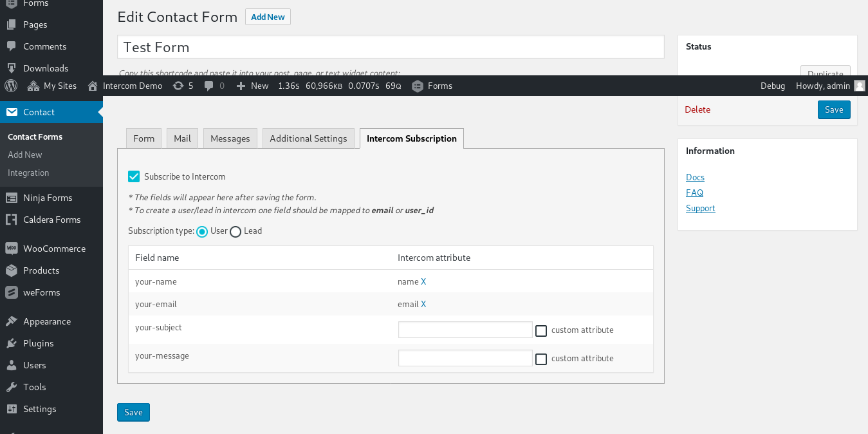Toggle the Subscribe to Intercom checkbox
Image resolution: width=868 pixels, height=434 pixels.
click(134, 176)
